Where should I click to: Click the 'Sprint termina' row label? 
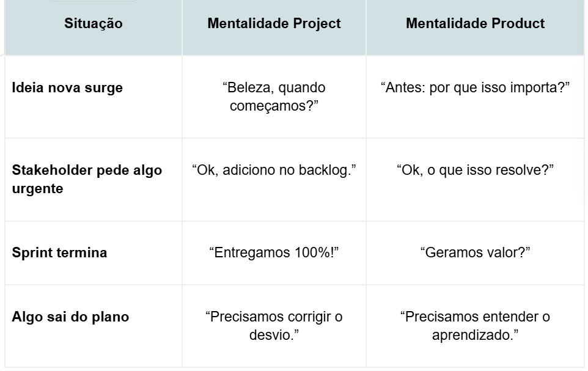tap(59, 252)
